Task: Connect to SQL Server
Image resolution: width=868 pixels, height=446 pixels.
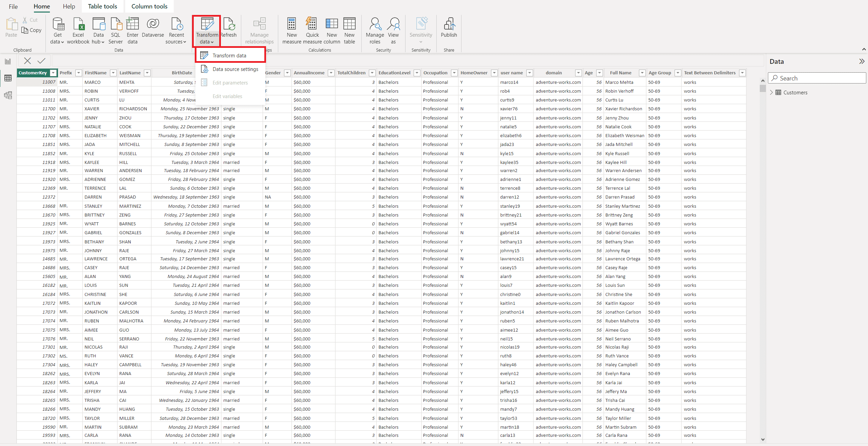Action: pos(116,30)
